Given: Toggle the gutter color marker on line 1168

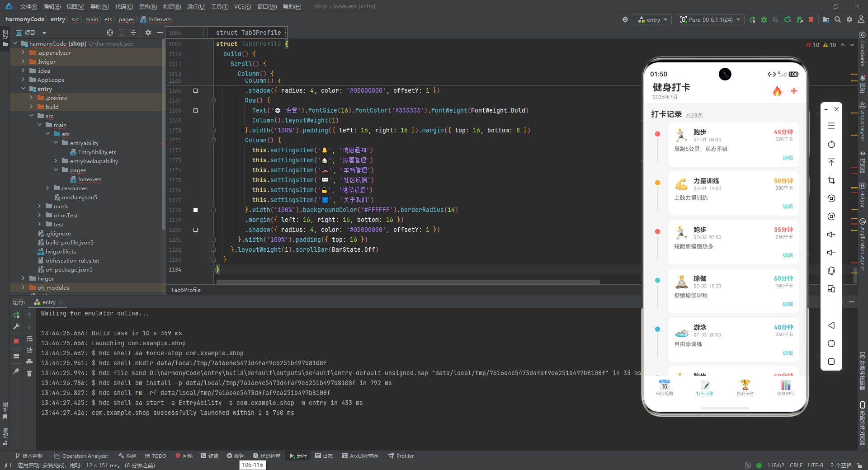Looking at the screenshot, I should (196, 110).
